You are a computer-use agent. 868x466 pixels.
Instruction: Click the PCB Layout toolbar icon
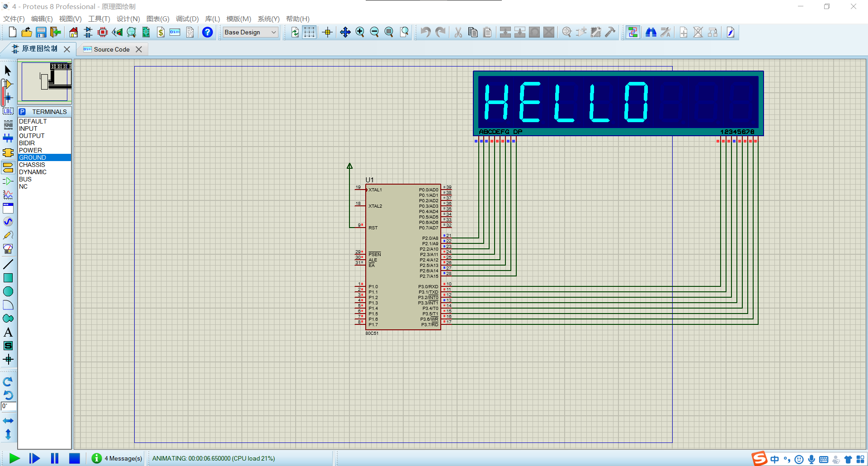(103, 32)
